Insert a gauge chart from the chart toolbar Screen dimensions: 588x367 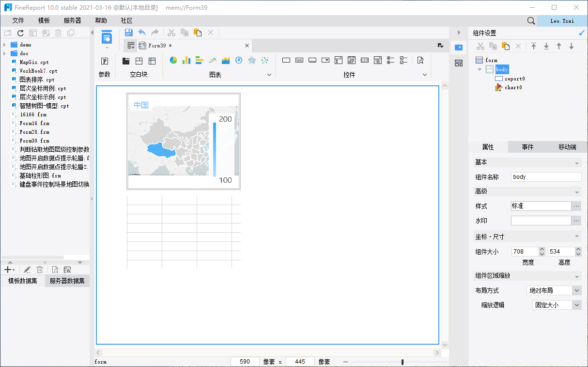coord(239,61)
